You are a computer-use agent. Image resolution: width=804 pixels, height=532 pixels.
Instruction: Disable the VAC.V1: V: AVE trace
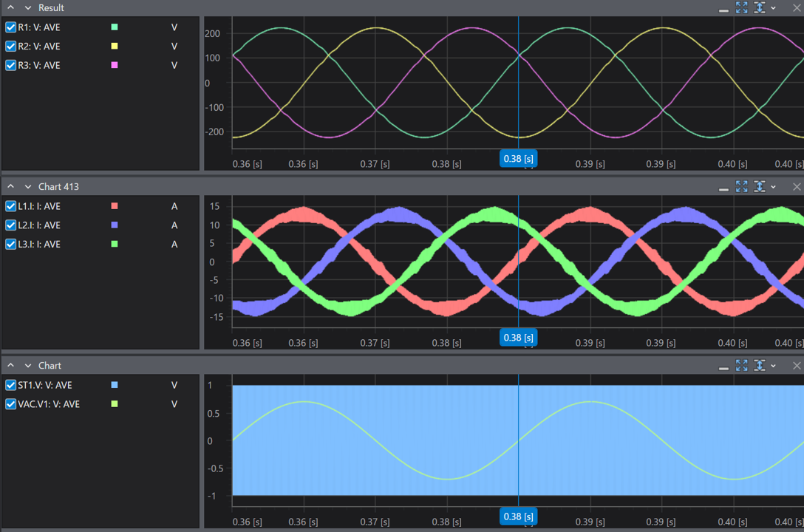pyautogui.click(x=11, y=404)
